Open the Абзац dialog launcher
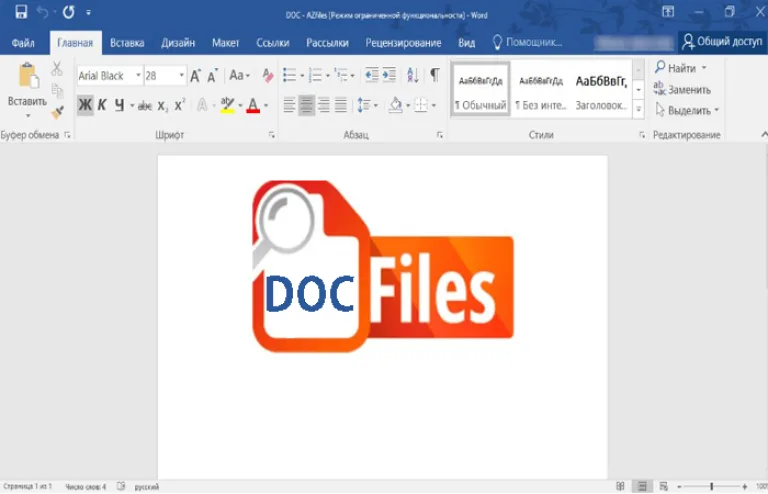The image size is (768, 494). click(x=439, y=135)
